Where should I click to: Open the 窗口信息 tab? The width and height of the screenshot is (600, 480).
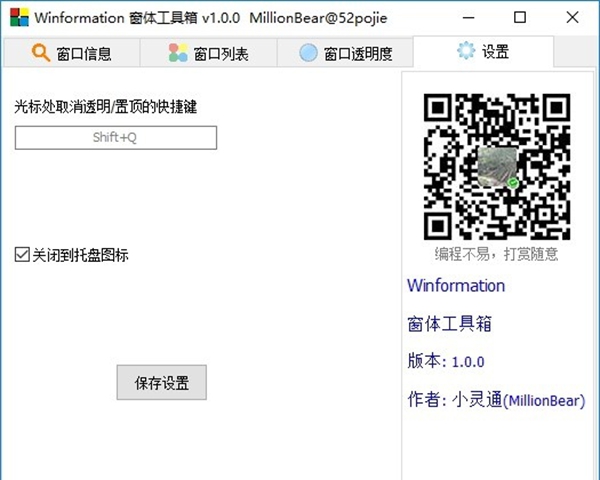pos(72,53)
